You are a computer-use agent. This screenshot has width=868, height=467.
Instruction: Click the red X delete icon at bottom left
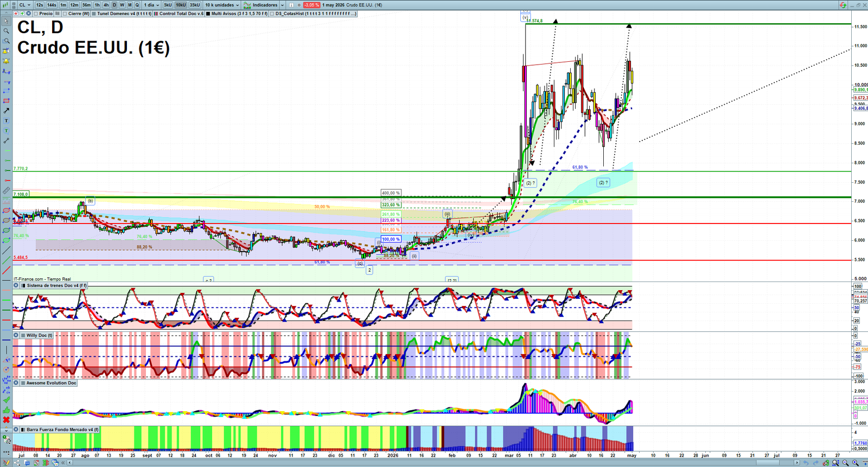[6, 420]
